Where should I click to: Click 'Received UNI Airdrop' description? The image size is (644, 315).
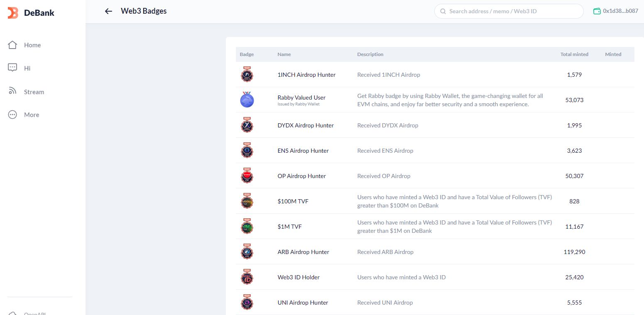[x=385, y=303]
